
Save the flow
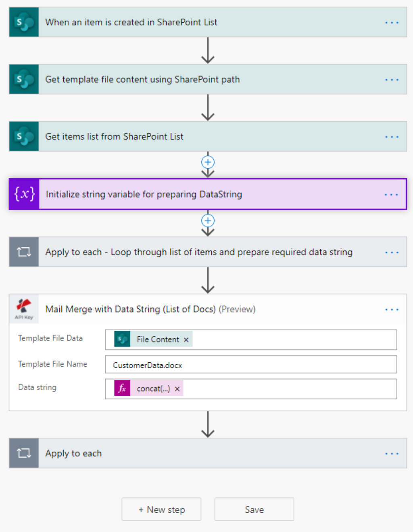pos(254,509)
